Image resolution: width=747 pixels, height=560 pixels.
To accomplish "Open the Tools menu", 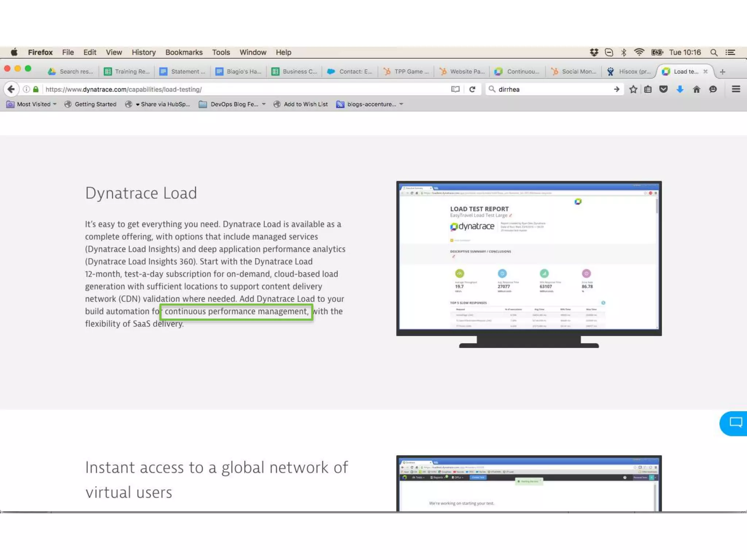I will 221,52.
